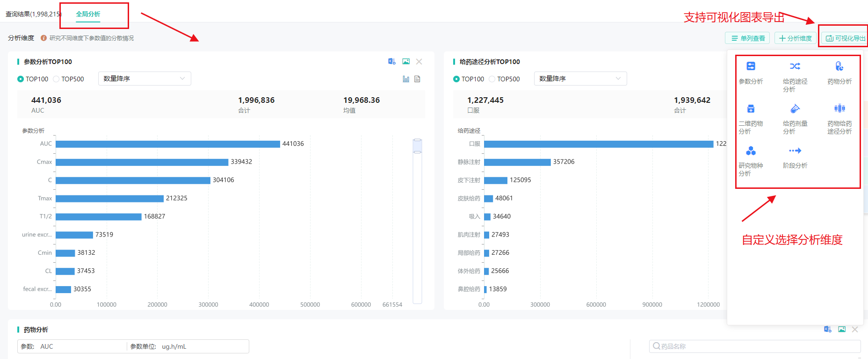The image size is (868, 359).
Task: Choose the 给药剂量分析 icon
Action: point(795,109)
